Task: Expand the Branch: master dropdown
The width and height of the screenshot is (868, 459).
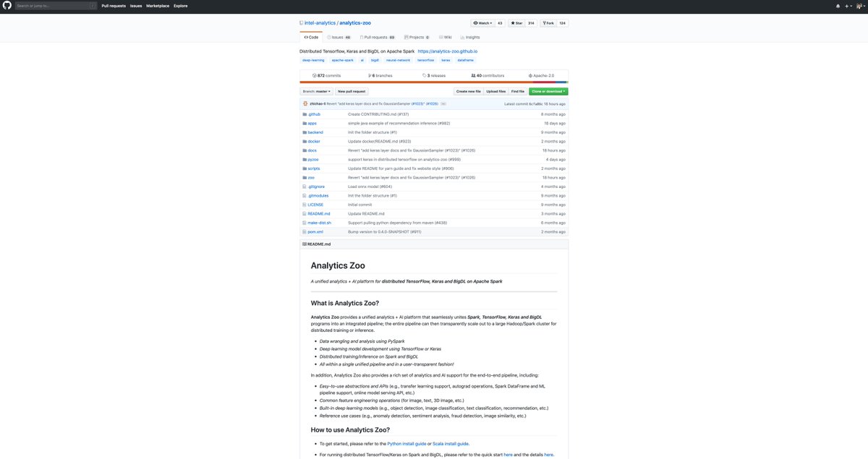Action: coord(318,90)
